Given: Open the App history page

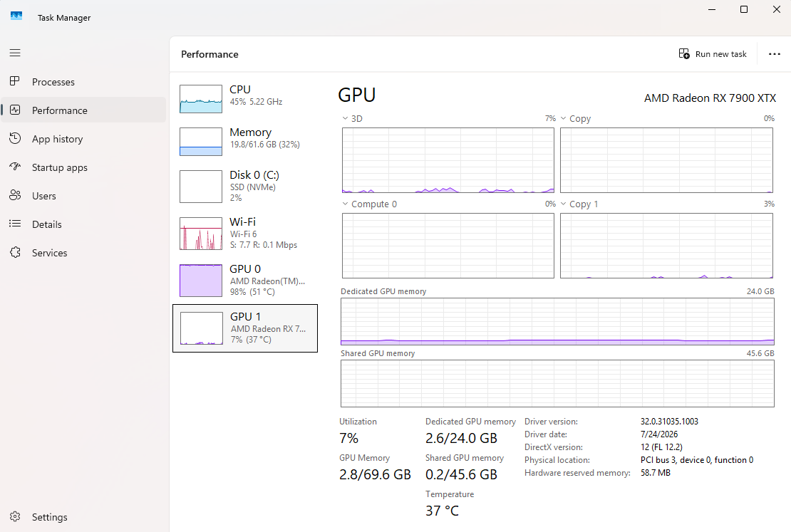Looking at the screenshot, I should click(x=58, y=139).
